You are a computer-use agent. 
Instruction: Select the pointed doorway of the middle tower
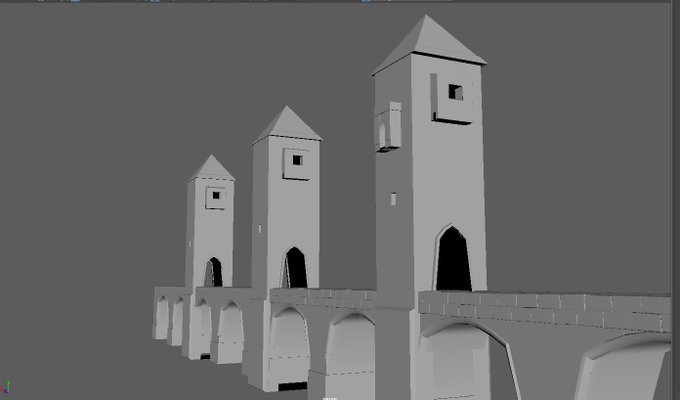tap(295, 268)
